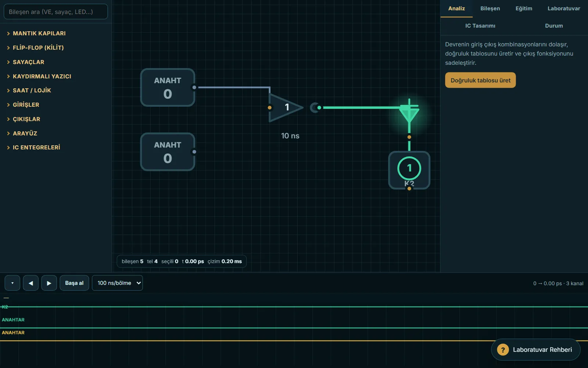This screenshot has width=588, height=368.
Task: Click the 'bileşen 5' status entry
Action: tap(132, 261)
